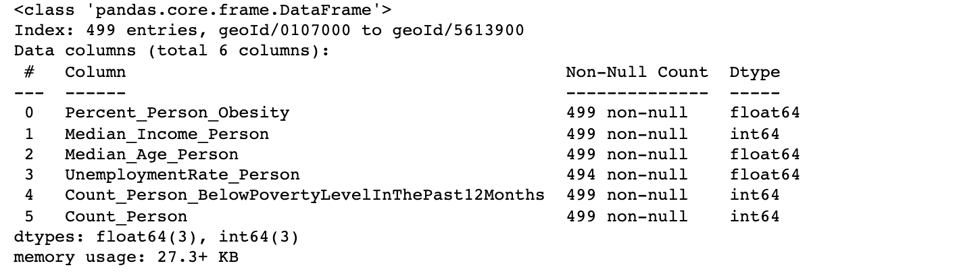
Task: Click the 'Non-Null Count' header
Action: tap(637, 72)
